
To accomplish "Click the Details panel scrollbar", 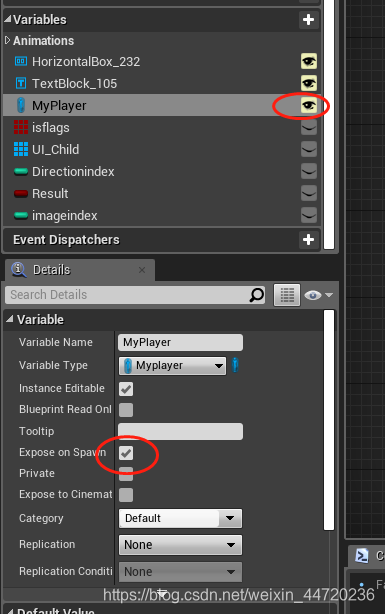I will [329, 420].
